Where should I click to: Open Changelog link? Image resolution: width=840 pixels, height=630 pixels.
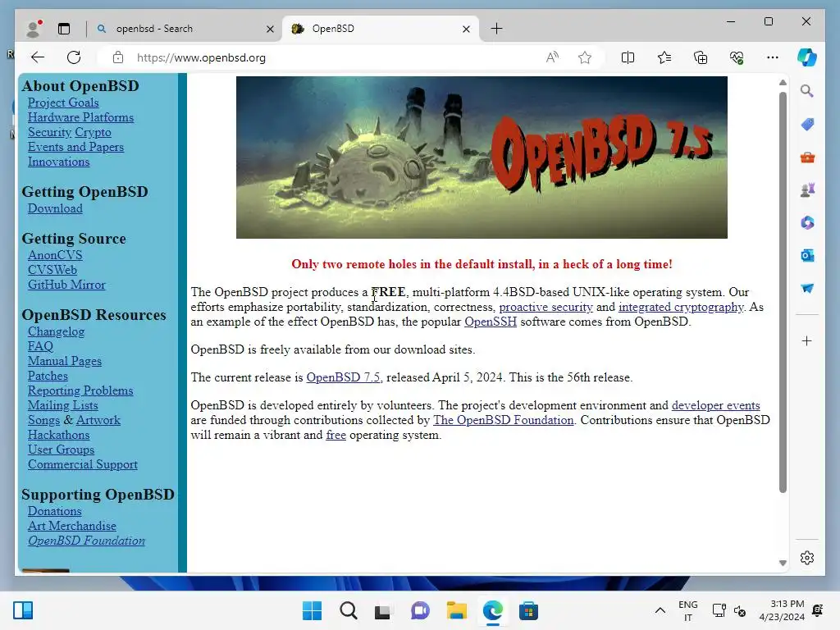point(57,331)
